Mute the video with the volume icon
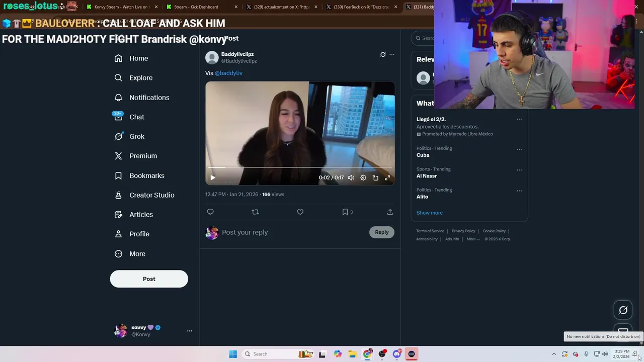This screenshot has width=644, height=362. coord(351,177)
